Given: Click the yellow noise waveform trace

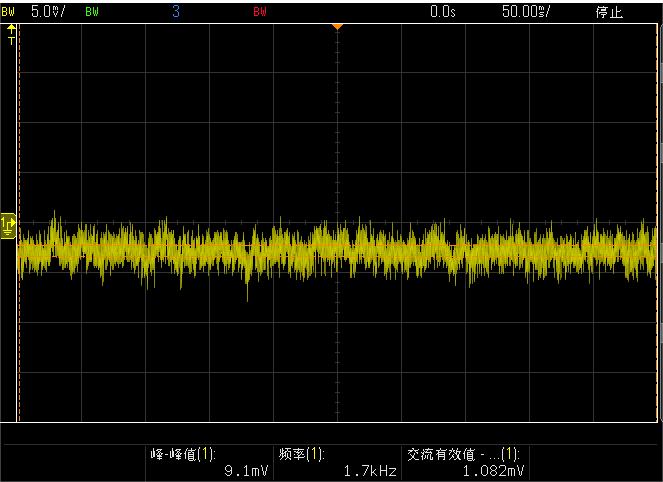Looking at the screenshot, I should 200,247.
